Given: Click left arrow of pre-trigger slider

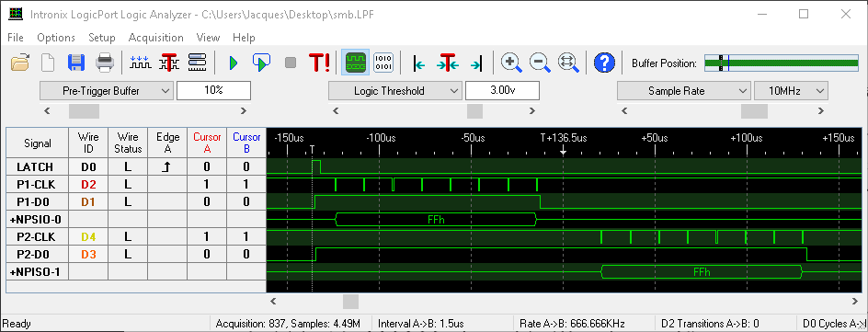Looking at the screenshot, I should [x=47, y=111].
